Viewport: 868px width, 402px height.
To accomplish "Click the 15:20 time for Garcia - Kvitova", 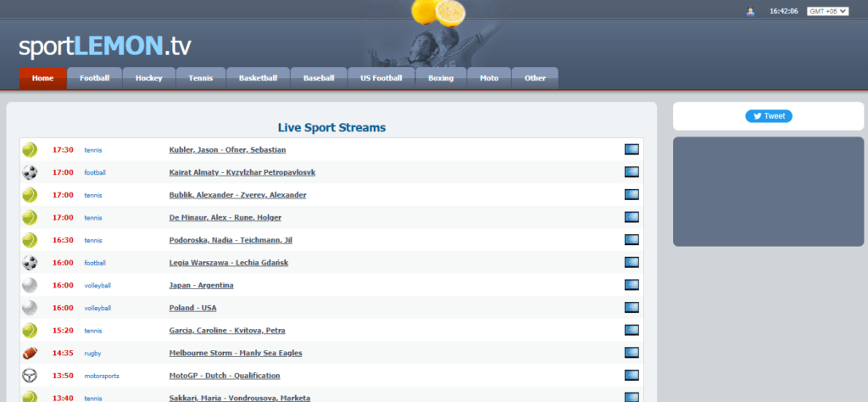I will 63,331.
